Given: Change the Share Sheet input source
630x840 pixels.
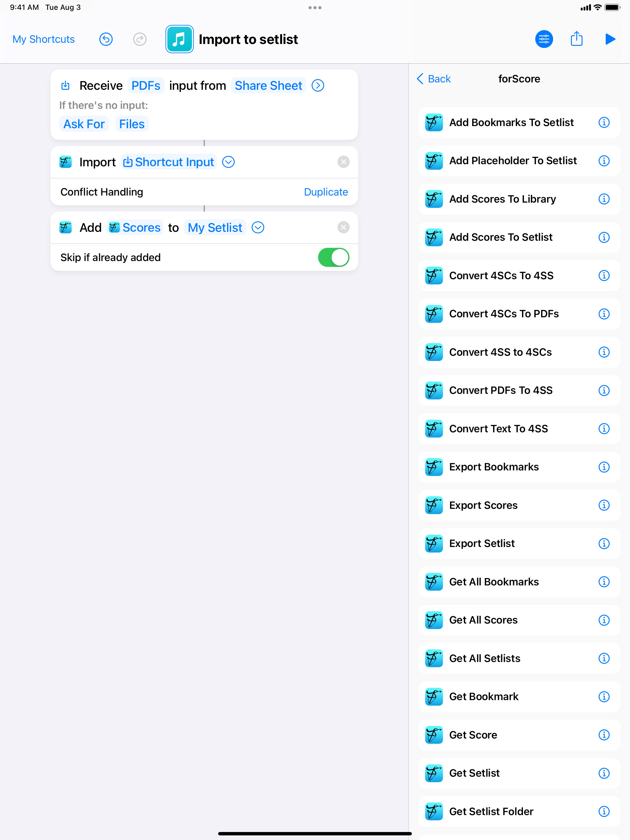Looking at the screenshot, I should tap(268, 85).
